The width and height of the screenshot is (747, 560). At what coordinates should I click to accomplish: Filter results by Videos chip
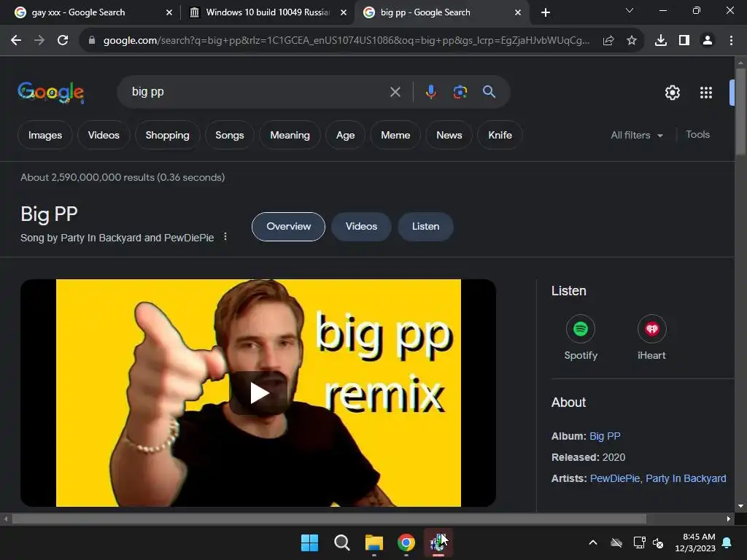pyautogui.click(x=104, y=135)
